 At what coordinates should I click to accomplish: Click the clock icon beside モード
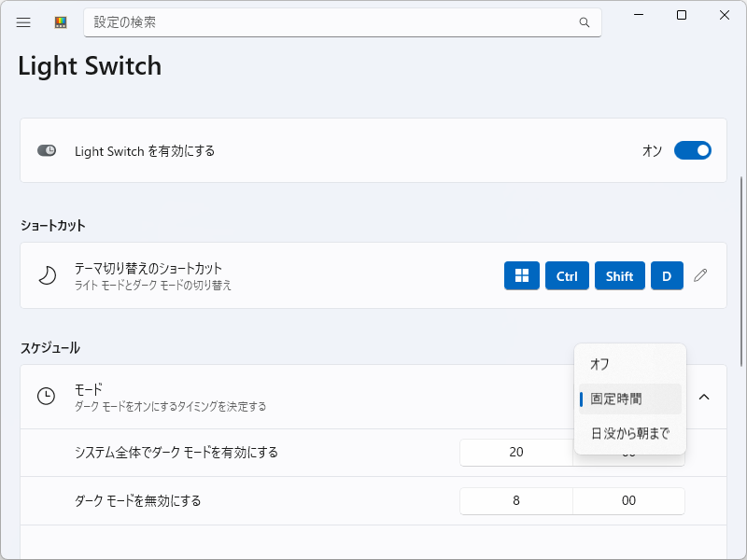(46, 397)
